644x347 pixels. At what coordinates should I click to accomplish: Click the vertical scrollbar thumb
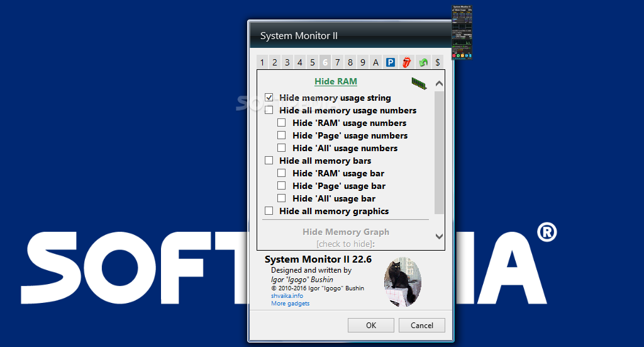[x=439, y=152]
